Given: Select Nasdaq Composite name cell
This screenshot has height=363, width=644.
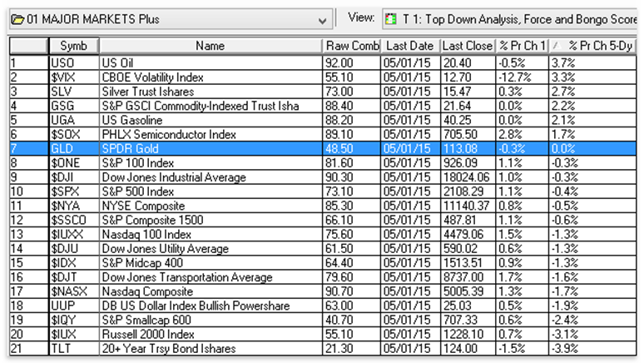Looking at the screenshot, I should 211,291.
